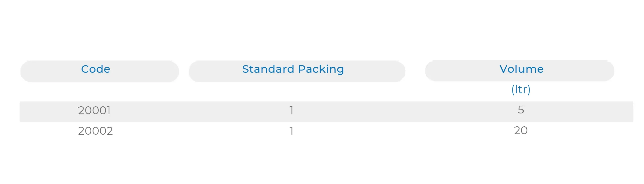Select the volume value 20
Image resolution: width=644 pixels, height=184 pixels.
(521, 131)
